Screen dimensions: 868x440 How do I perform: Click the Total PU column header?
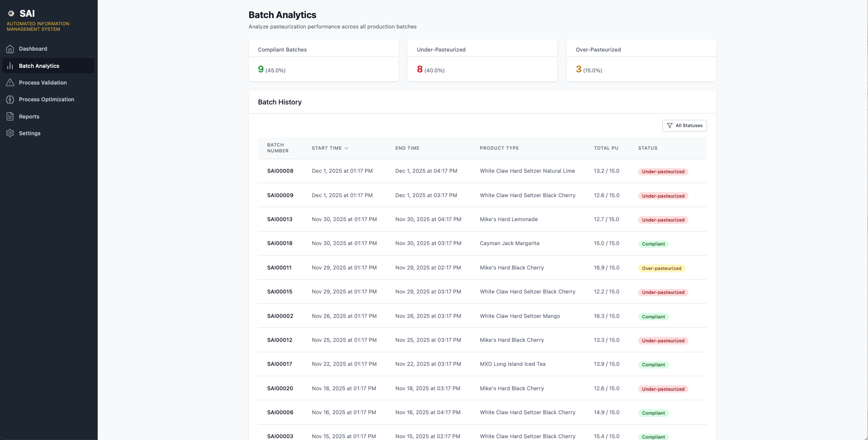(606, 148)
